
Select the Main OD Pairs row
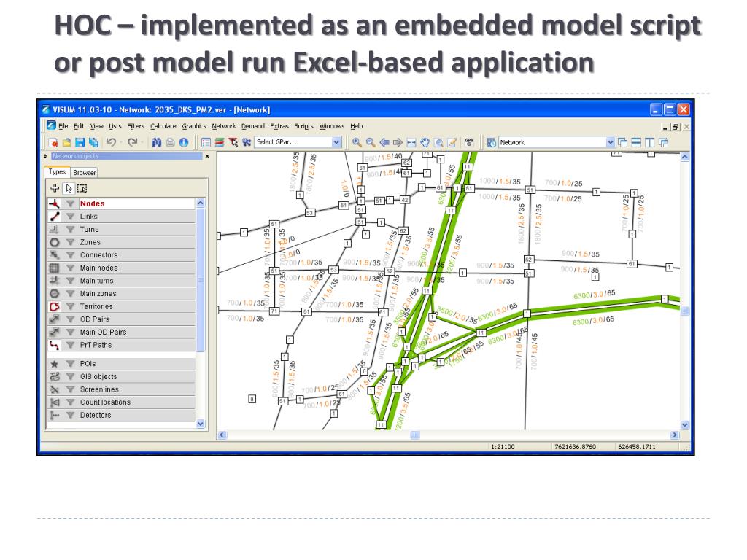click(122, 332)
